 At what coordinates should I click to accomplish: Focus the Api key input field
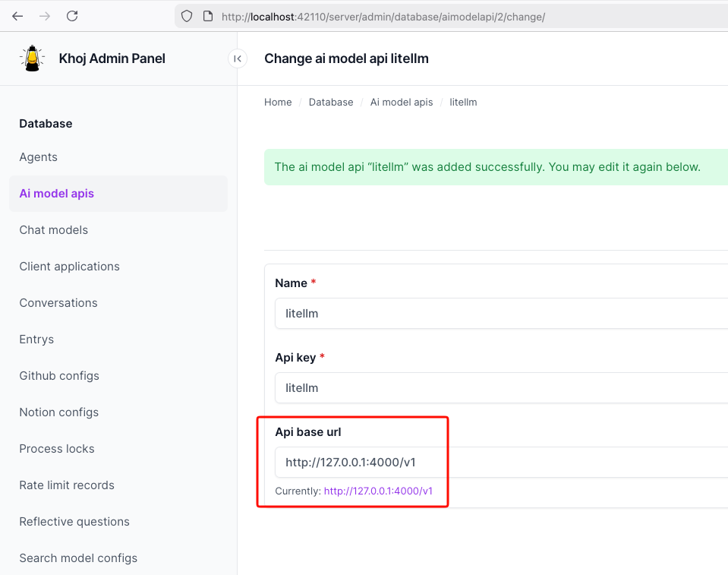(x=455, y=387)
